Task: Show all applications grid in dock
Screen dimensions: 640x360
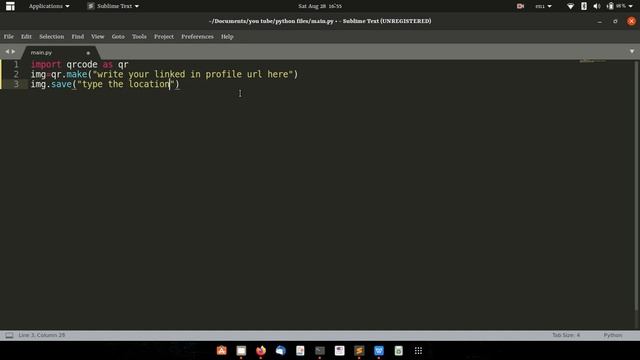Action: 418,351
